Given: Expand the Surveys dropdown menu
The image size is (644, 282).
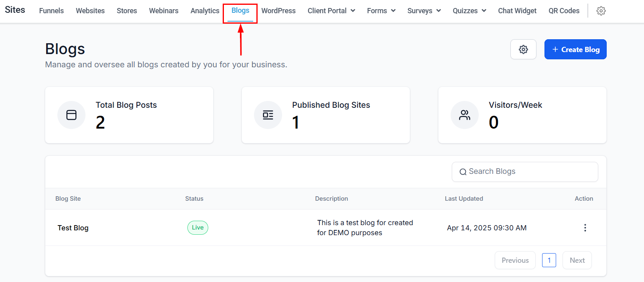Looking at the screenshot, I should point(424,11).
